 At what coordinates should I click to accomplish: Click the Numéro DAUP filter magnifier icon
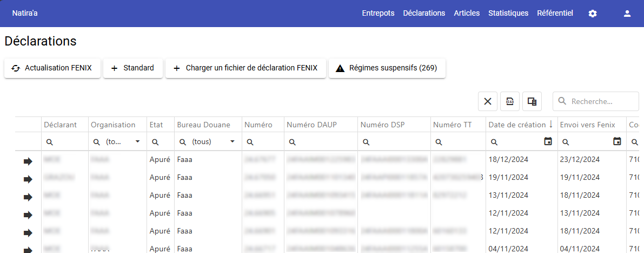coord(292,142)
